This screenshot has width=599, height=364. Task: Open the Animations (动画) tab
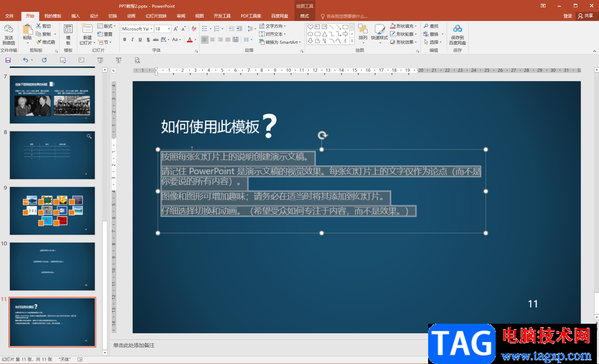[131, 16]
